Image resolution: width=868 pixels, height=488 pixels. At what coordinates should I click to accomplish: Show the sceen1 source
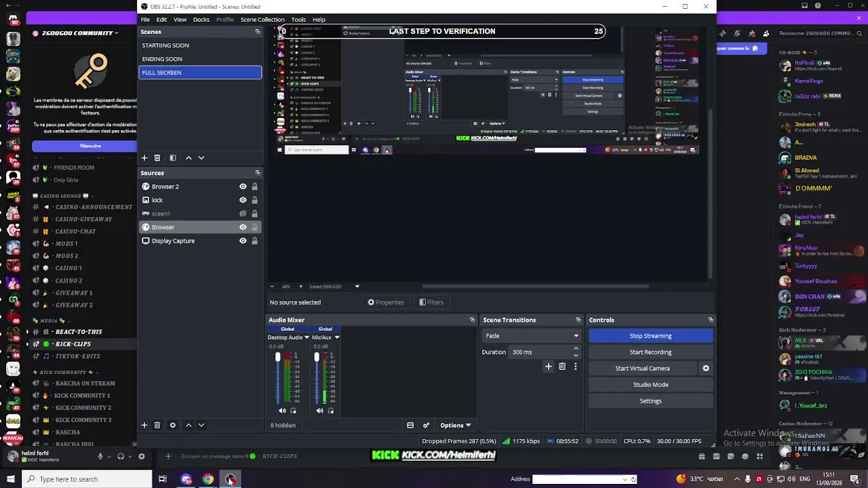coord(243,213)
